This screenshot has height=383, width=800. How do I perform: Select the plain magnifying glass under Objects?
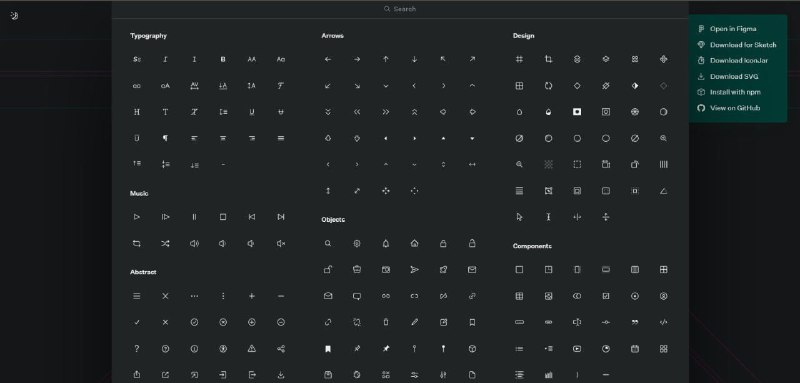pyautogui.click(x=328, y=244)
